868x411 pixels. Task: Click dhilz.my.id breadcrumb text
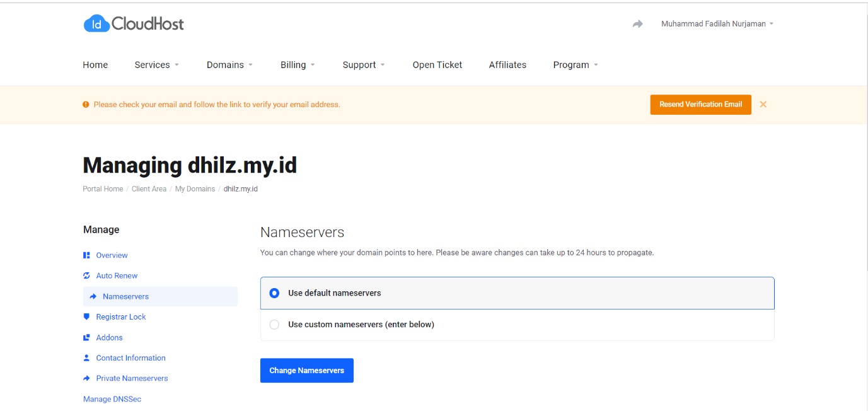[x=241, y=189]
